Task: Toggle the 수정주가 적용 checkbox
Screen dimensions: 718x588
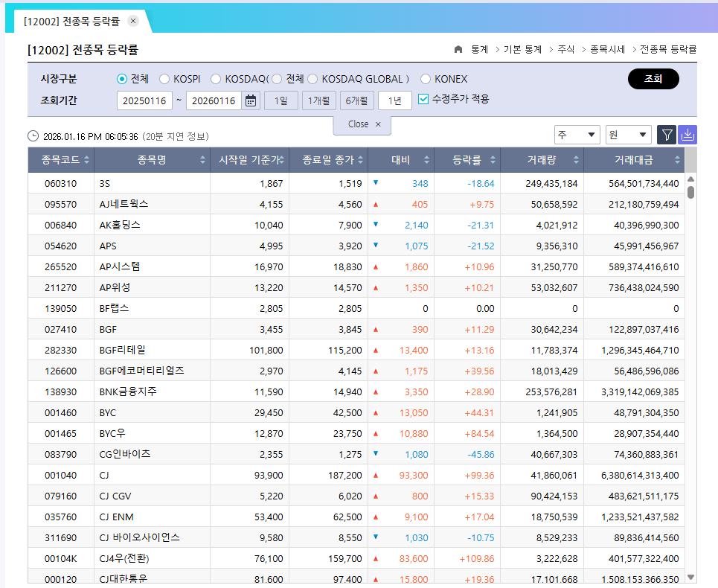Action: (x=423, y=99)
